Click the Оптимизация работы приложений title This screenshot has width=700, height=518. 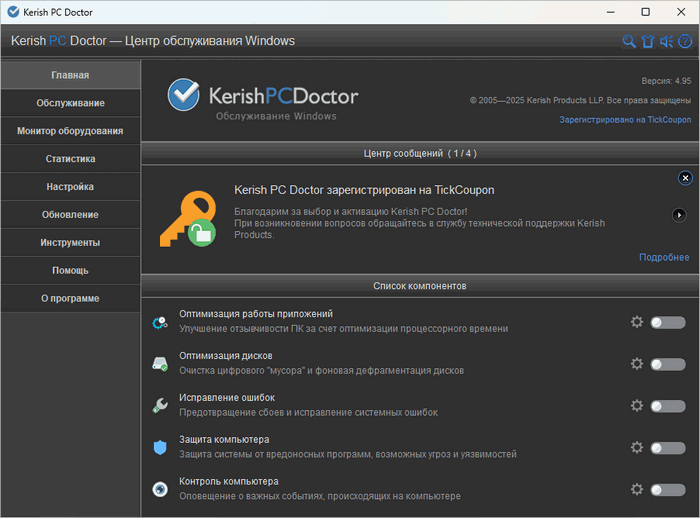tap(256, 314)
